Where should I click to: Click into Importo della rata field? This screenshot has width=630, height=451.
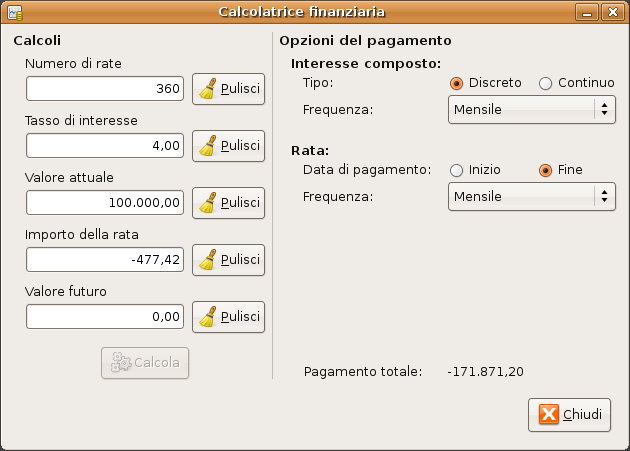click(105, 260)
